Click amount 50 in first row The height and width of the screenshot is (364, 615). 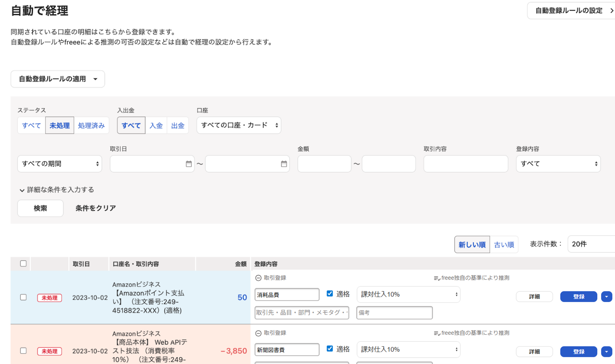pos(242,297)
